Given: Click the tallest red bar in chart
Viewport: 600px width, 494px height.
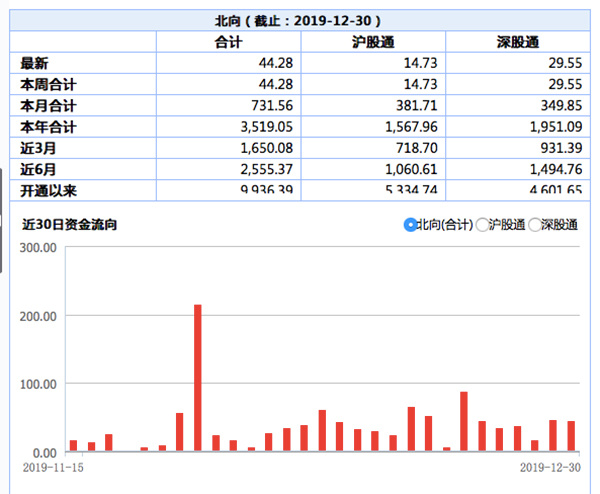Looking at the screenshot, I should (x=197, y=378).
